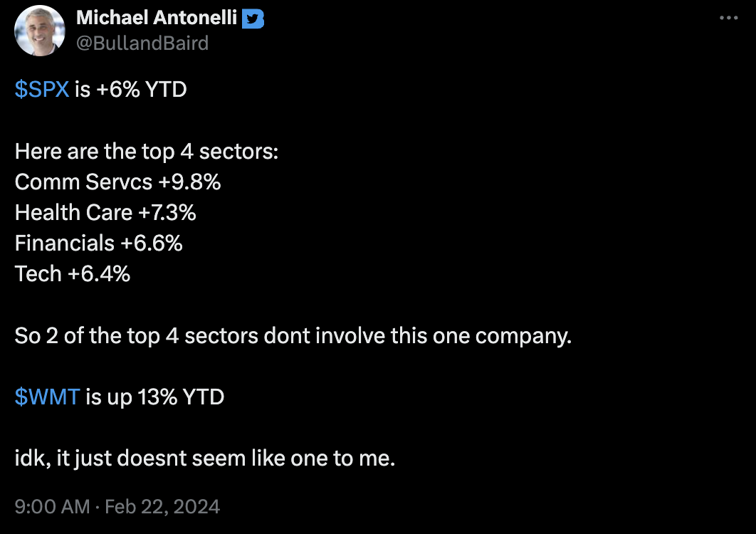Select the Health Care +7.3% line
This screenshot has width=756, height=534.
coord(105,213)
